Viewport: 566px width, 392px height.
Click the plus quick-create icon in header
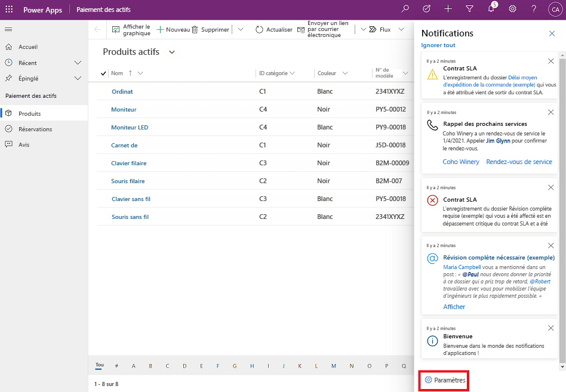point(448,9)
